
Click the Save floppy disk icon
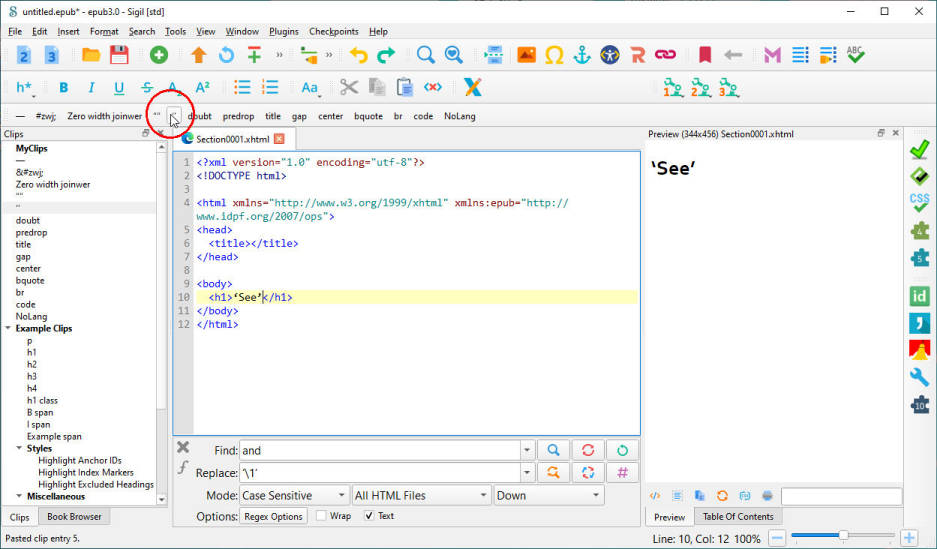[119, 55]
